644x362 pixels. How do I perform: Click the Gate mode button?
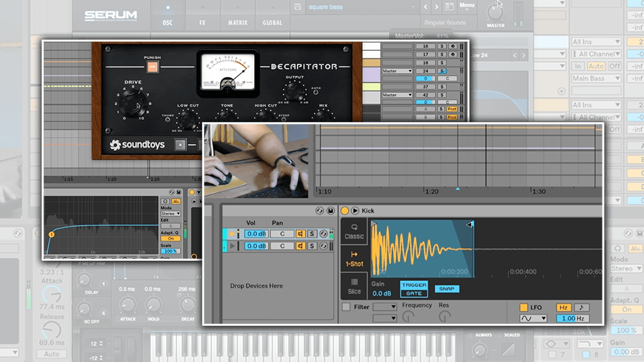pyautogui.click(x=414, y=293)
